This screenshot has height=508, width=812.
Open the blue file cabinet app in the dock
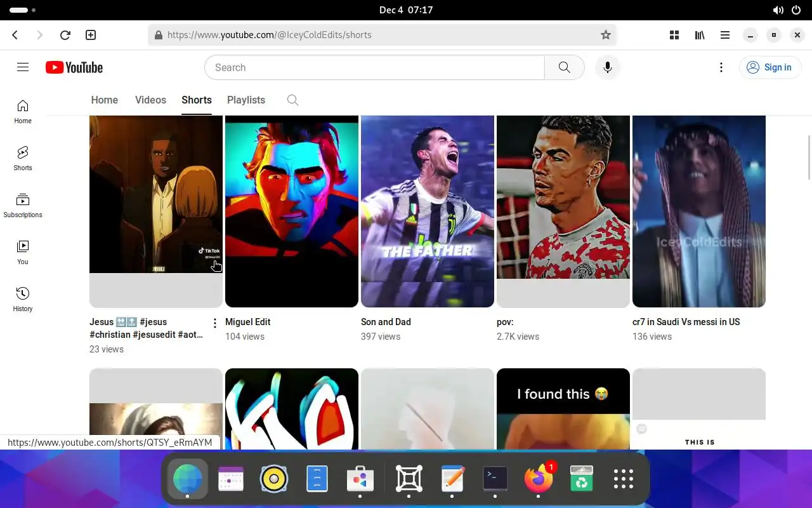(317, 479)
